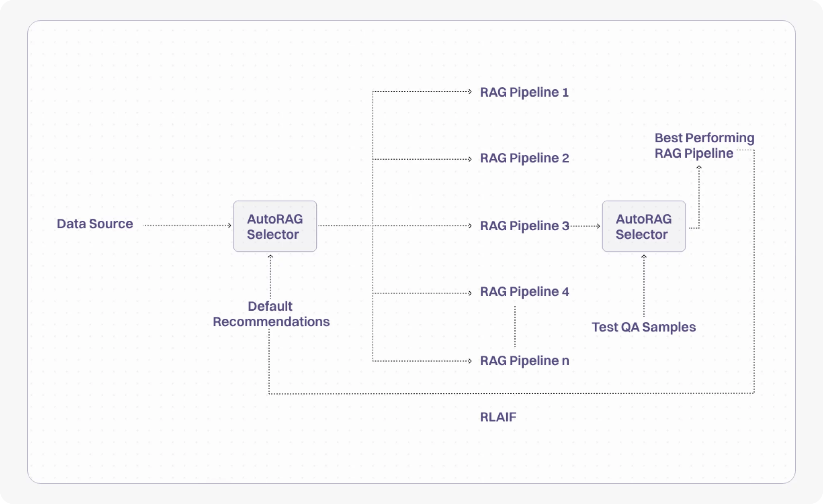The image size is (823, 504).
Task: Click the arrowhead from Data Source into AutoRAG Selector
Action: [230, 225]
